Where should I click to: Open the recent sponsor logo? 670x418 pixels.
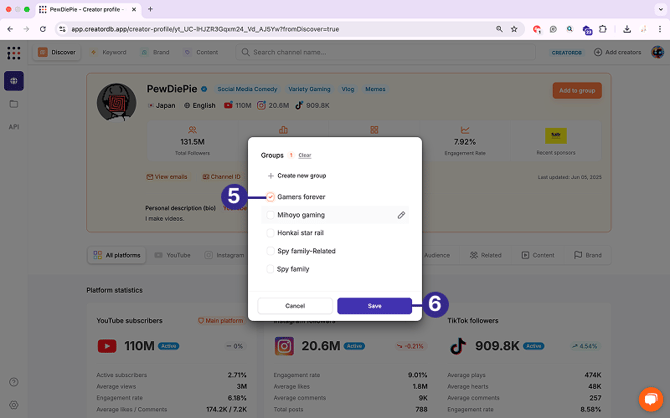(x=555, y=135)
